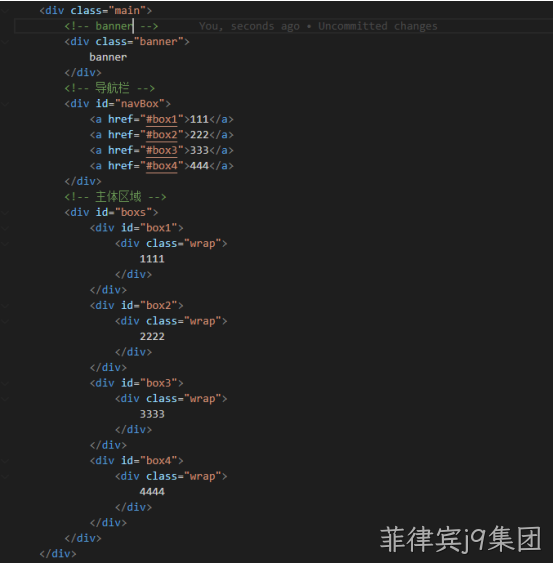This screenshot has width=553, height=563.
Task: Click the 主体区域 comment line
Action: point(116,197)
